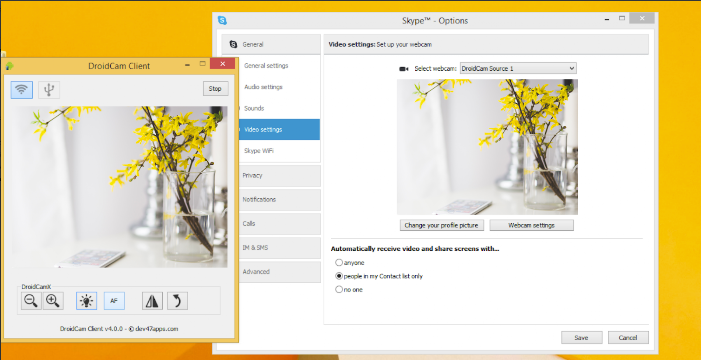The width and height of the screenshot is (701, 360).
Task: Click the DroidCam Client video preview
Action: 119,187
